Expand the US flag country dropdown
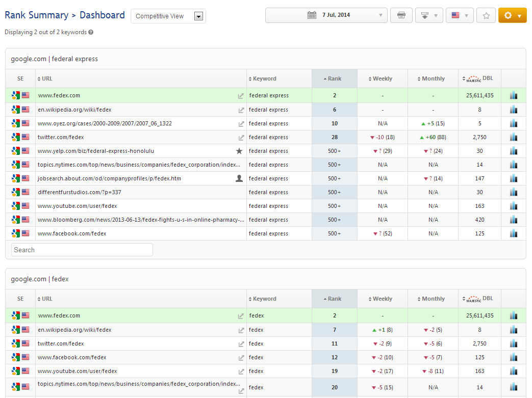Viewport: 532px width, 398px height. (460, 16)
